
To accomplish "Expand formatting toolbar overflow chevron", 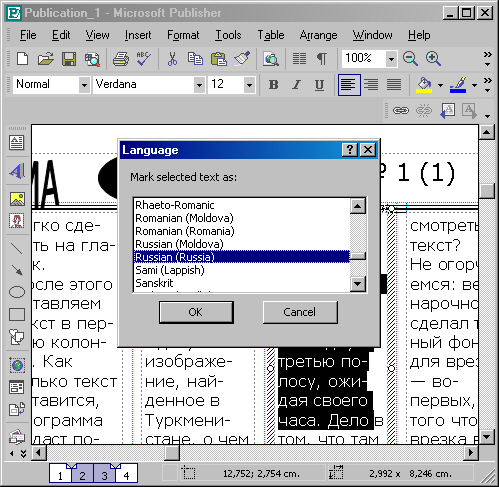I will click(487, 85).
